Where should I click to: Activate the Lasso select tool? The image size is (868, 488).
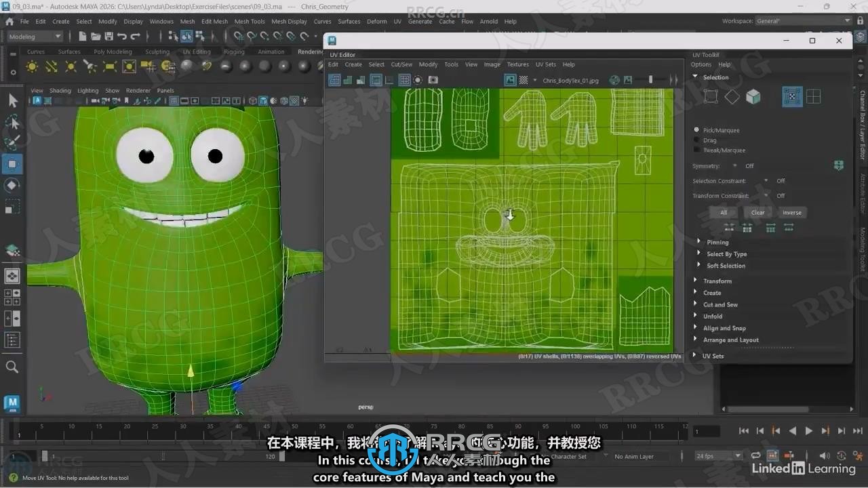(x=12, y=122)
